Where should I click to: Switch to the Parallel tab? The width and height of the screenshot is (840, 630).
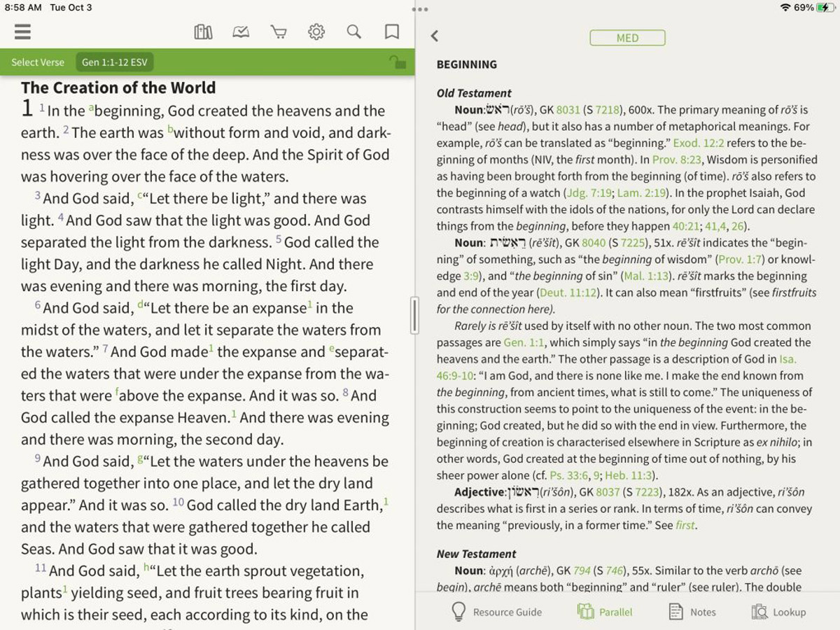[605, 612]
